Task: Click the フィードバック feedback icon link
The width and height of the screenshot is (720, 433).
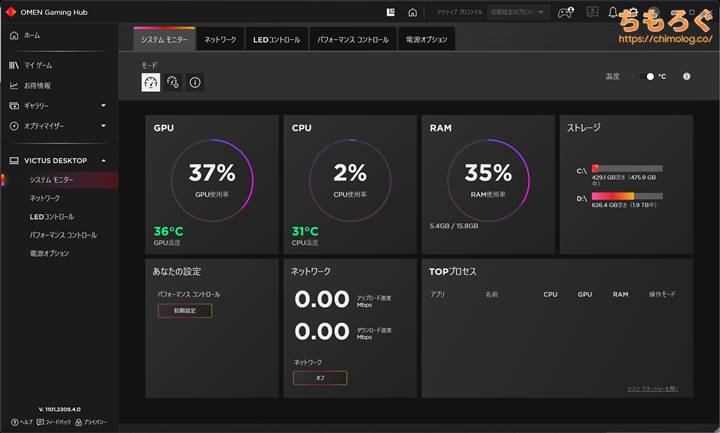Action: (x=54, y=422)
